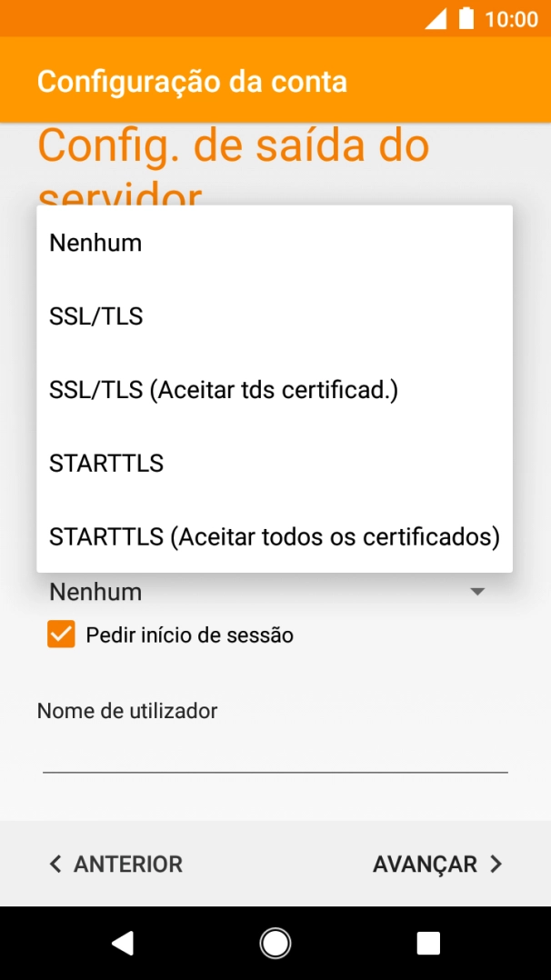Choose STARTTLS from the options

[x=105, y=463]
